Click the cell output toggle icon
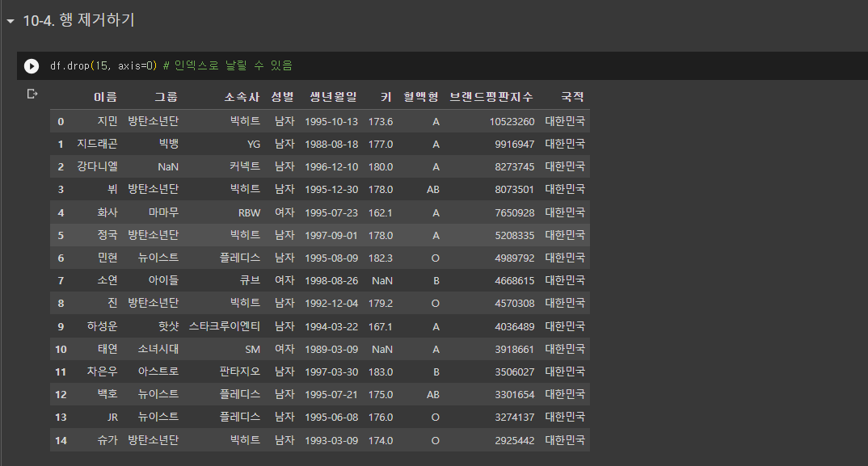Viewport: 868px width, 466px height. coord(32,94)
